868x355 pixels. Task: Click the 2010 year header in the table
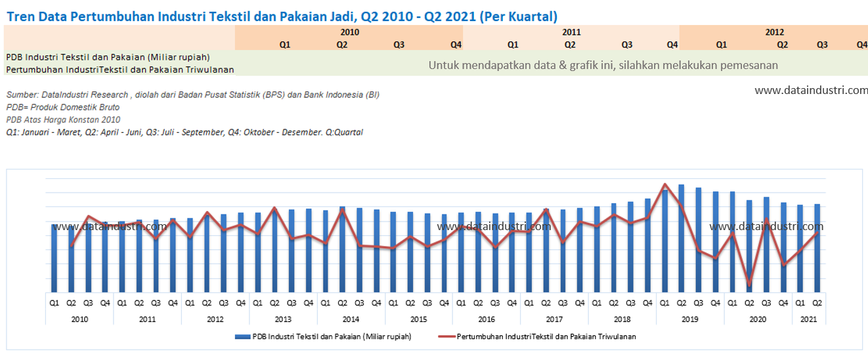(350, 32)
